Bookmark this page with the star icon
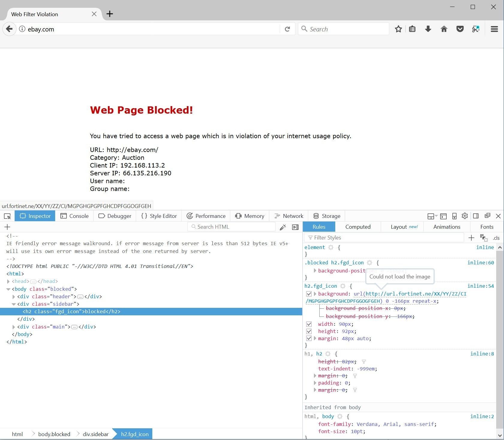Image resolution: width=504 pixels, height=440 pixels. click(398, 29)
